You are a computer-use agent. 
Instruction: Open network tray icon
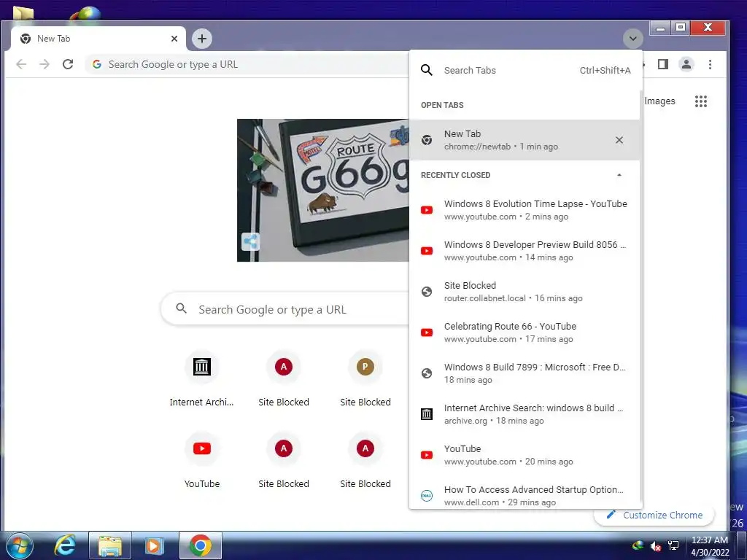[x=673, y=545]
